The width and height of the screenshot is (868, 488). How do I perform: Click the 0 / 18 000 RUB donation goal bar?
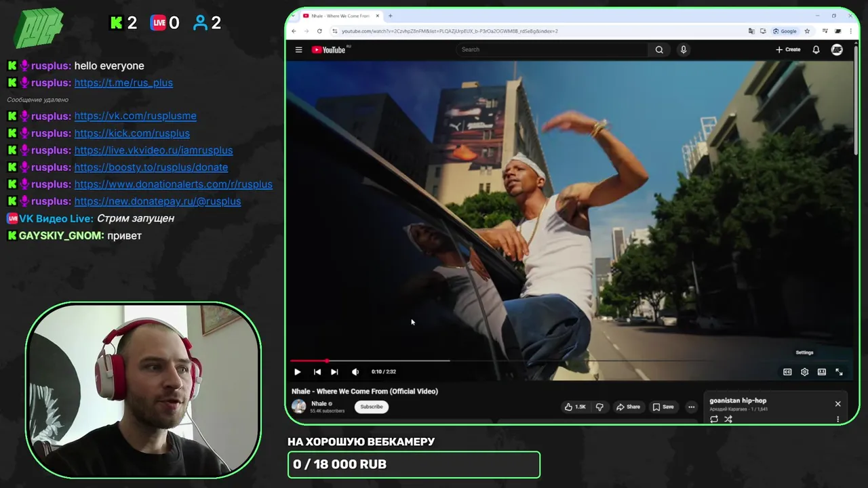pyautogui.click(x=414, y=465)
